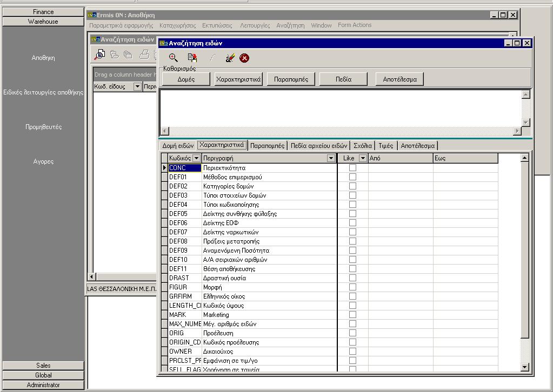553x392 pixels.
Task: Open the Εκτυπώσεις menu
Action: click(217, 25)
